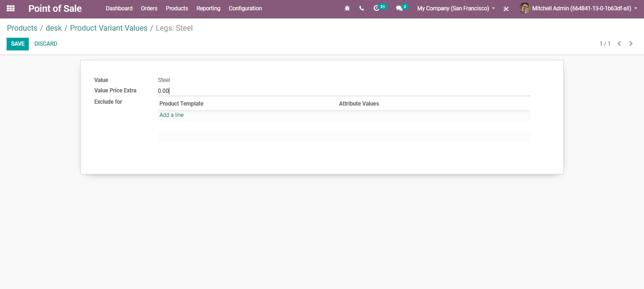Sort by Product Template column header
The width and height of the screenshot is (644, 289).
tap(182, 104)
